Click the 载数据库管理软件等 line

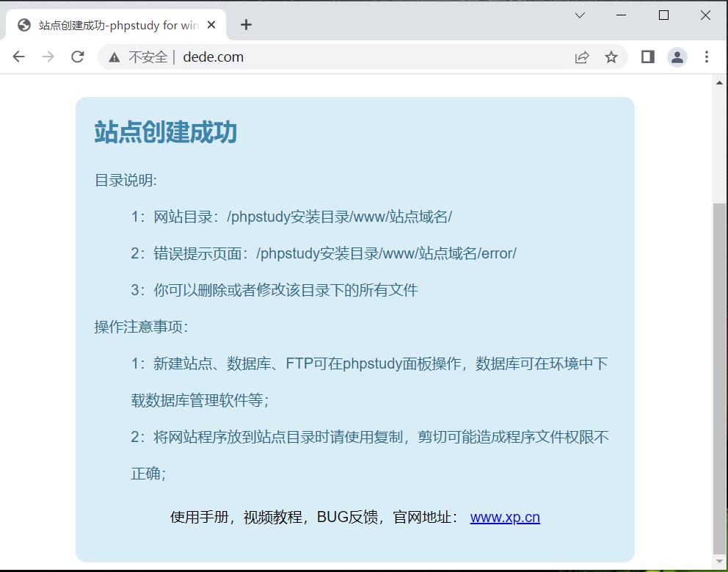[200, 400]
